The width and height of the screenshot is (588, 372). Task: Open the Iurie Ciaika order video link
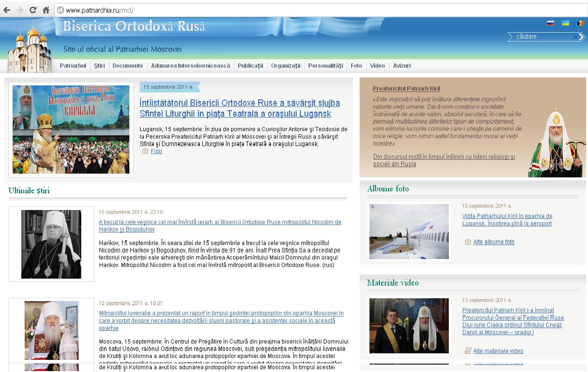pos(513,321)
